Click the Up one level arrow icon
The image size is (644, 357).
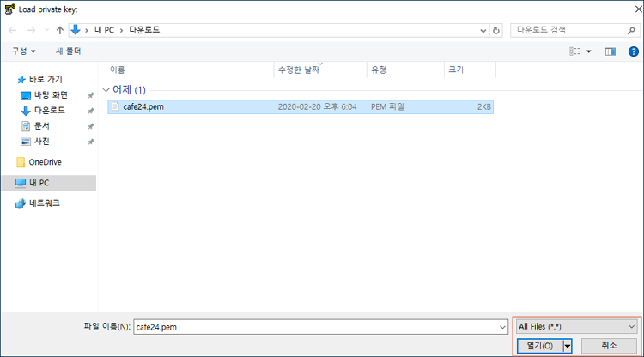tap(59, 30)
